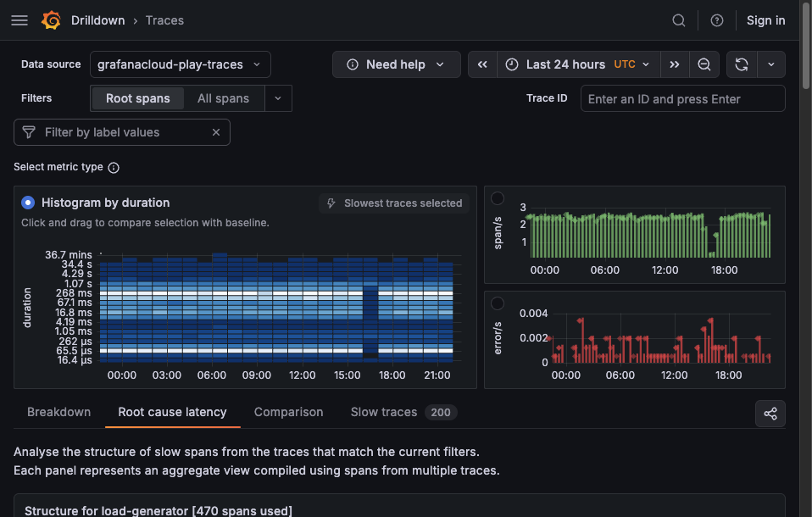Click the Trace ID input field
This screenshot has height=517, width=812.
point(682,98)
